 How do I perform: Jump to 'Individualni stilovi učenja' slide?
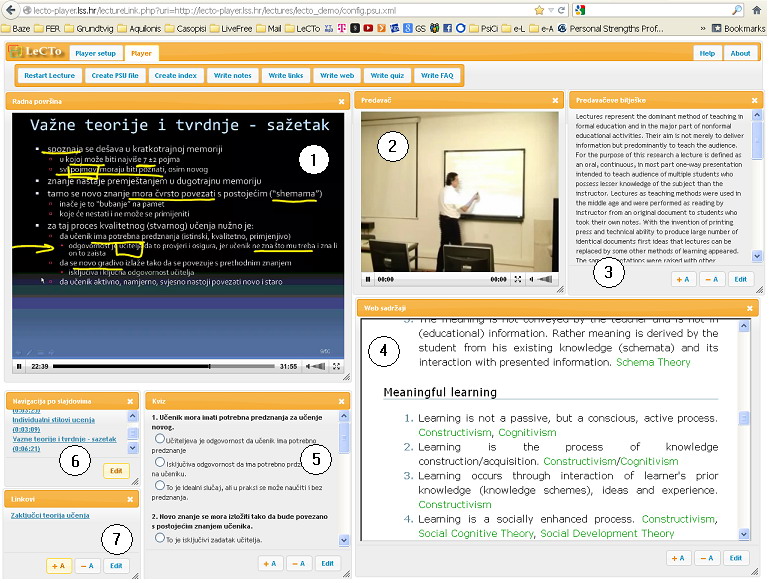[54, 420]
